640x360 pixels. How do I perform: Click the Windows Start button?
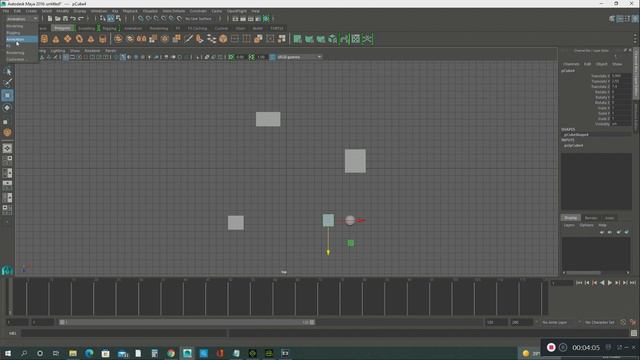8,353
